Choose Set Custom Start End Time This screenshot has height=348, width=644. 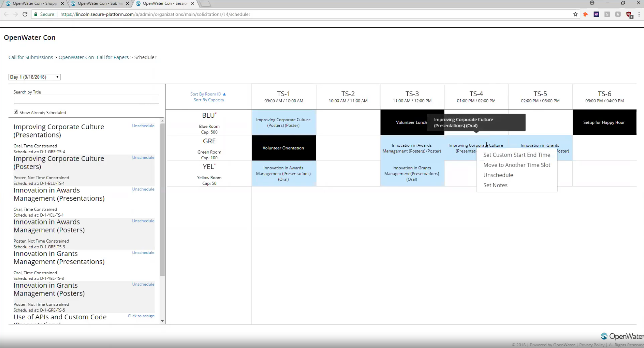517,155
